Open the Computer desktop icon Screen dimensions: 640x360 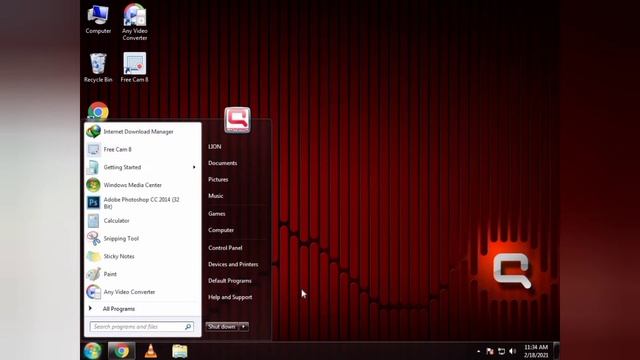98,20
